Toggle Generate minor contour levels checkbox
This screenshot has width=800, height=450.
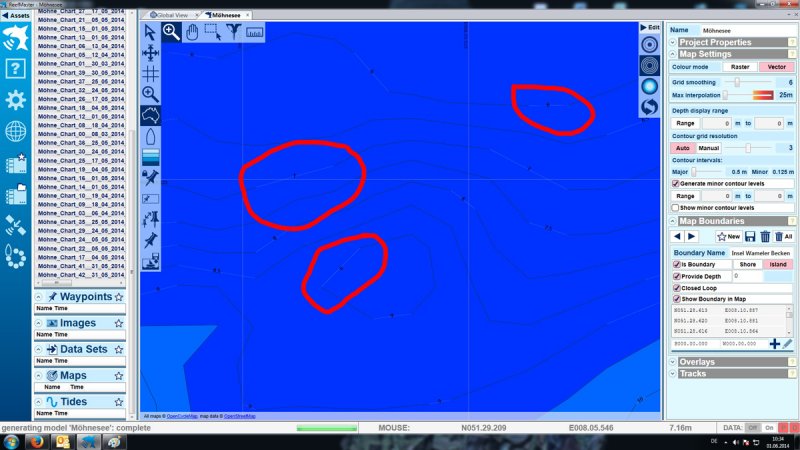[x=676, y=184]
